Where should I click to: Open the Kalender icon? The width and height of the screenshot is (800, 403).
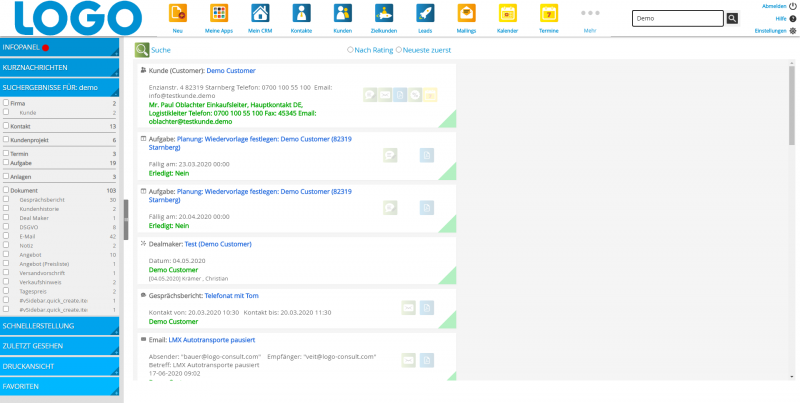[507, 14]
